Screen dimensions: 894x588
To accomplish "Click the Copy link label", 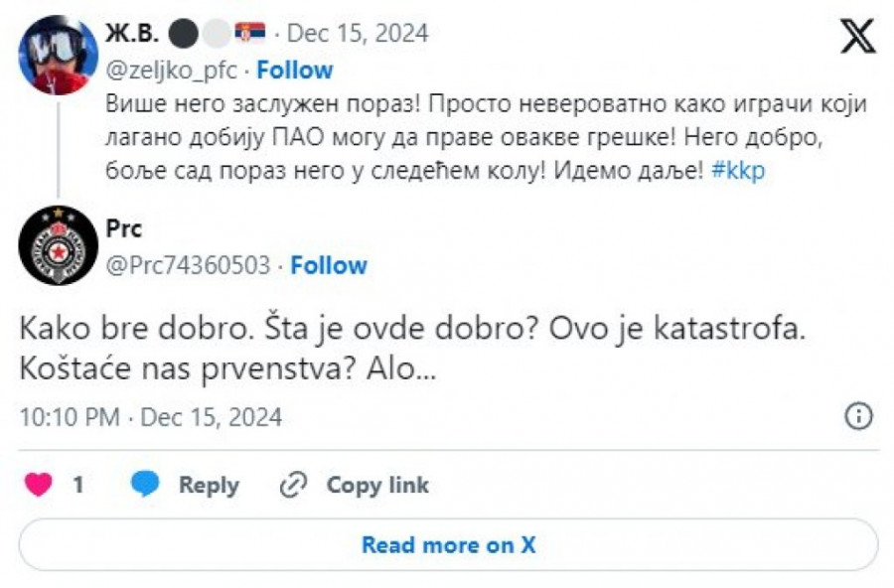I will coord(377,485).
